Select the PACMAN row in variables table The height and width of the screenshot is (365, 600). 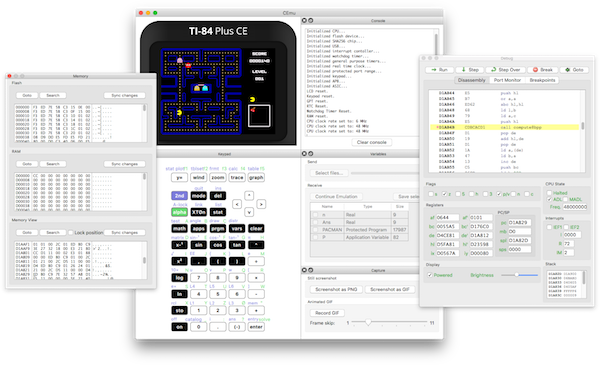(x=359, y=230)
